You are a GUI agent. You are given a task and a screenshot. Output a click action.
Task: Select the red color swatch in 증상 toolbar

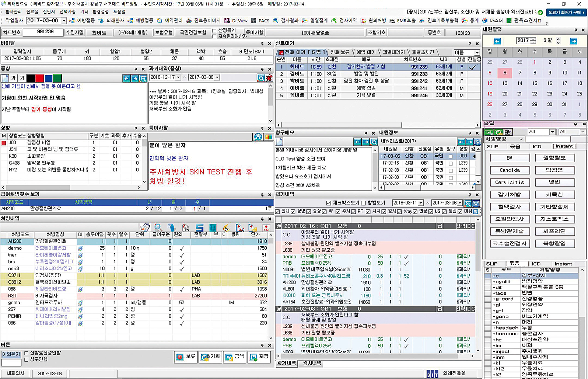pos(40,78)
